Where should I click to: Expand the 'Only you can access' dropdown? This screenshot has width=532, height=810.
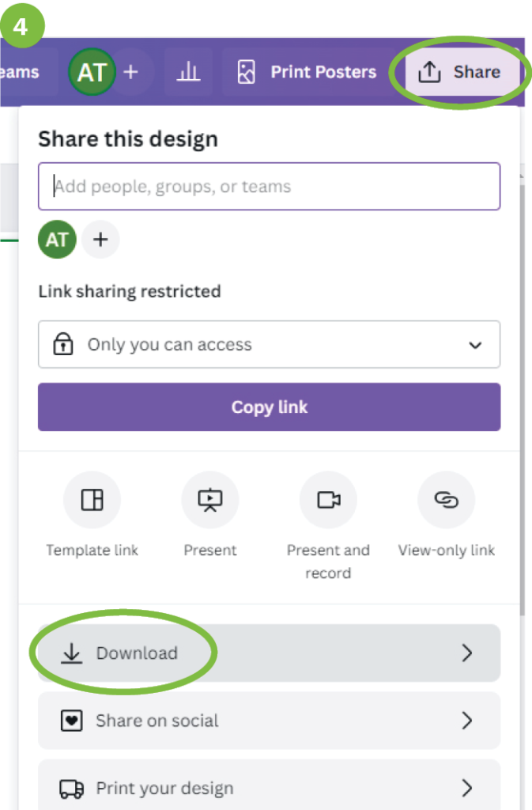[x=269, y=345]
